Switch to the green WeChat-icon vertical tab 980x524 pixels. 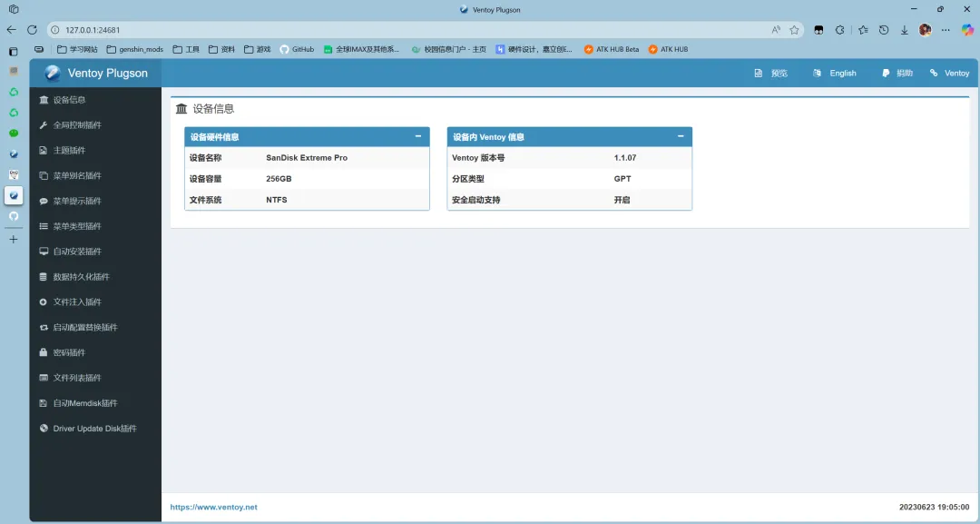click(14, 133)
